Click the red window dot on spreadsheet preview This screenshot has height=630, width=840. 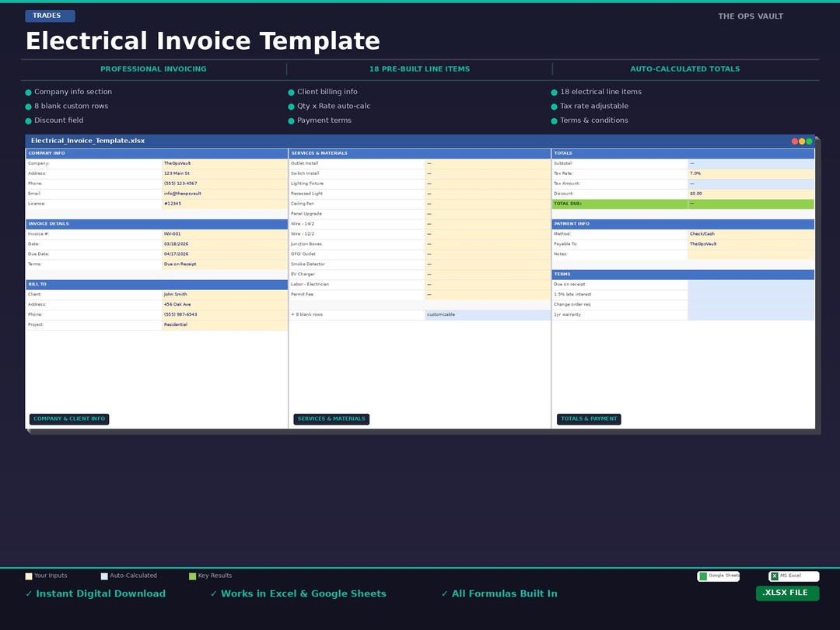[x=794, y=142]
